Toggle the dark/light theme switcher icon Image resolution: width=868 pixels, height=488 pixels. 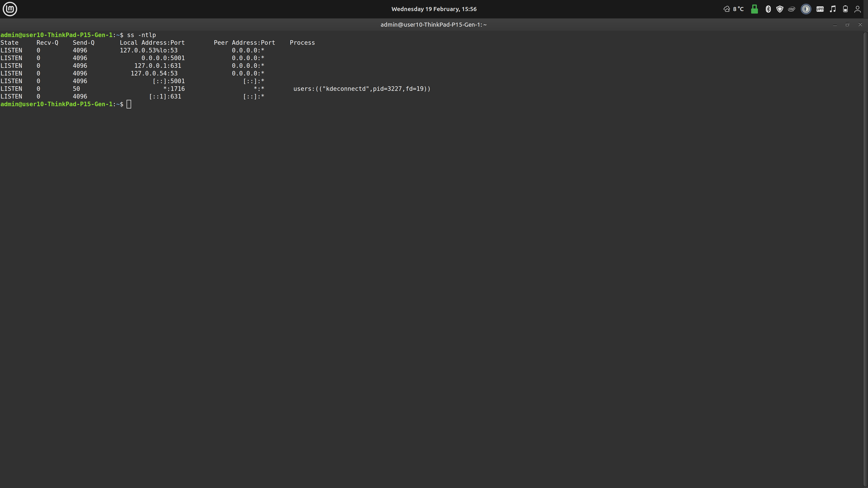pyautogui.click(x=806, y=9)
